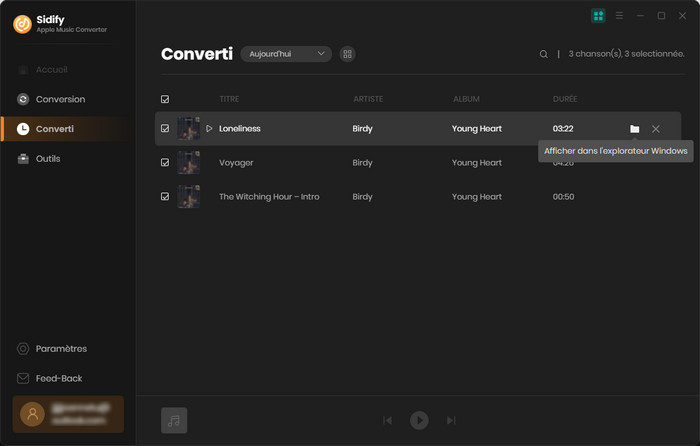Image resolution: width=700 pixels, height=446 pixels.
Task: Click the search magnifier icon
Action: (x=544, y=54)
